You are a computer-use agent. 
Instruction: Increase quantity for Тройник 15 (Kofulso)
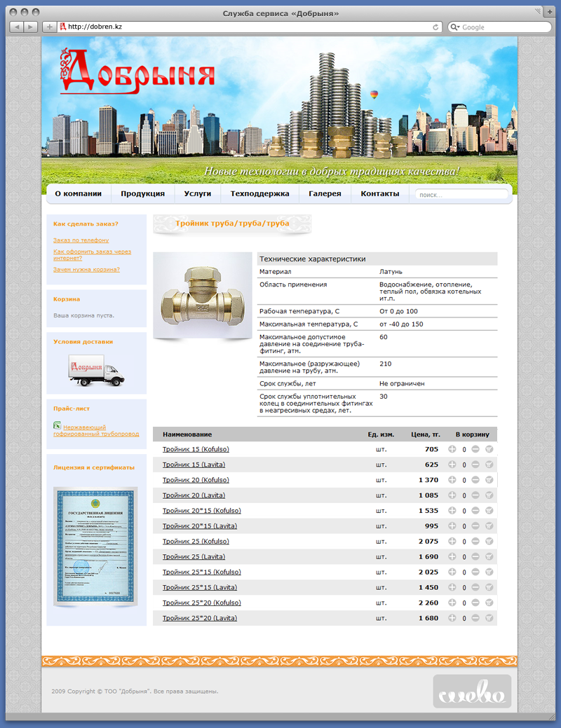[x=452, y=449]
